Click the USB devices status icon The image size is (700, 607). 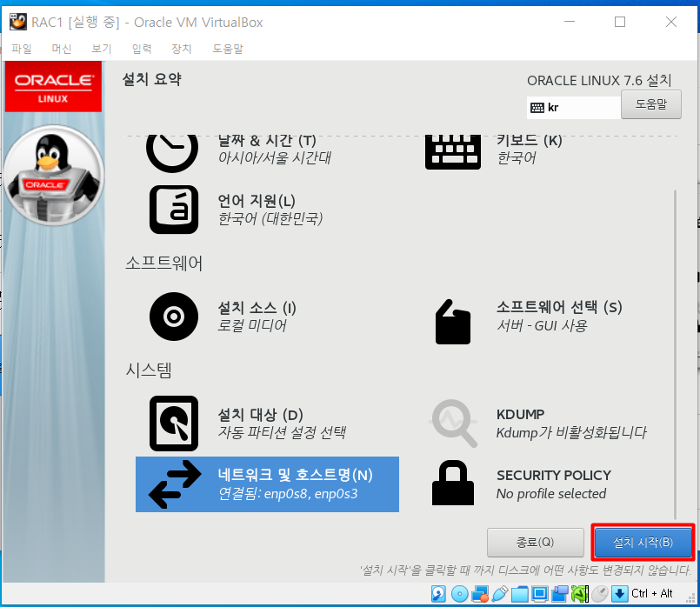(x=500, y=594)
